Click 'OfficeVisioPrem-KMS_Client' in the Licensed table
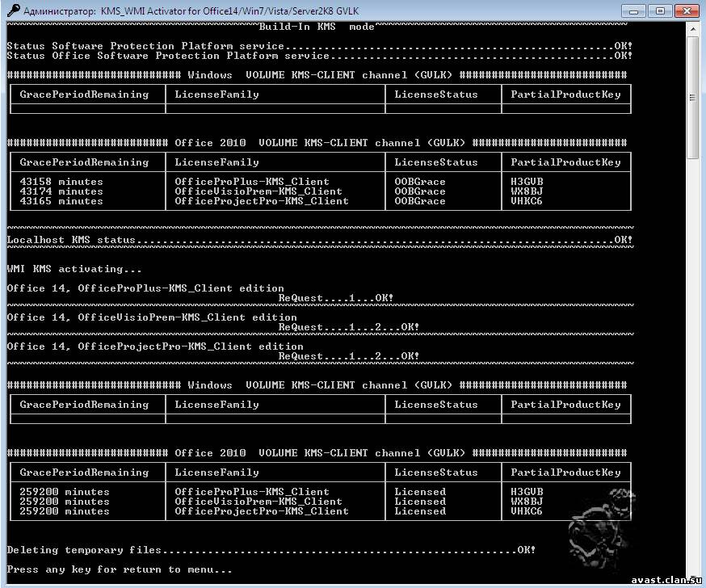The image size is (706, 588). pos(258,502)
